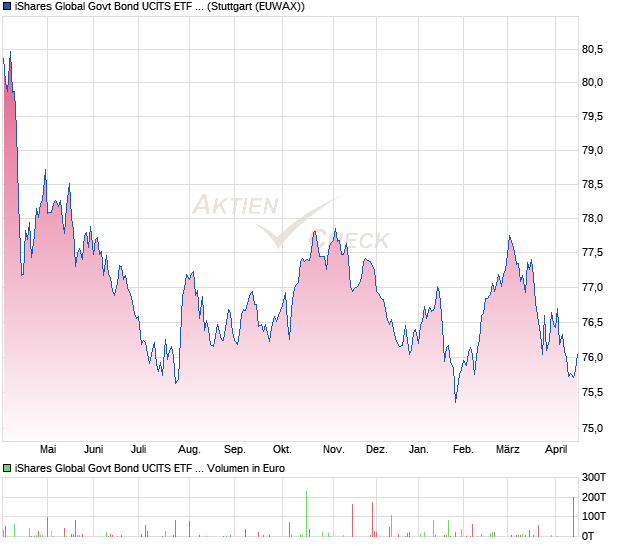The image size is (620, 546).
Task: Click the Jan. month label
Action: tap(419, 450)
